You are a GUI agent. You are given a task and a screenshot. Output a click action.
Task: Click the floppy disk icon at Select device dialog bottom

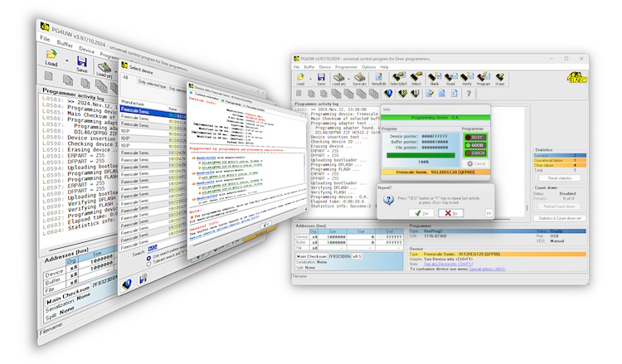point(143,279)
